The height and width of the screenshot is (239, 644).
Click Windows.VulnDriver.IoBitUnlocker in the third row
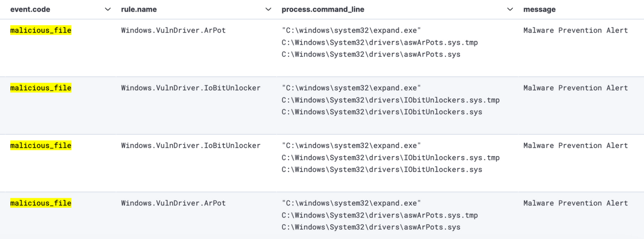tap(191, 145)
